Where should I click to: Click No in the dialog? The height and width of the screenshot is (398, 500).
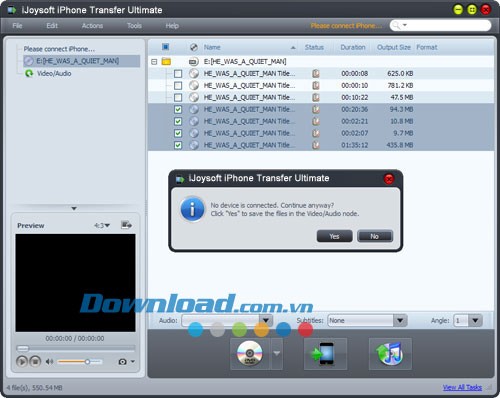point(375,236)
